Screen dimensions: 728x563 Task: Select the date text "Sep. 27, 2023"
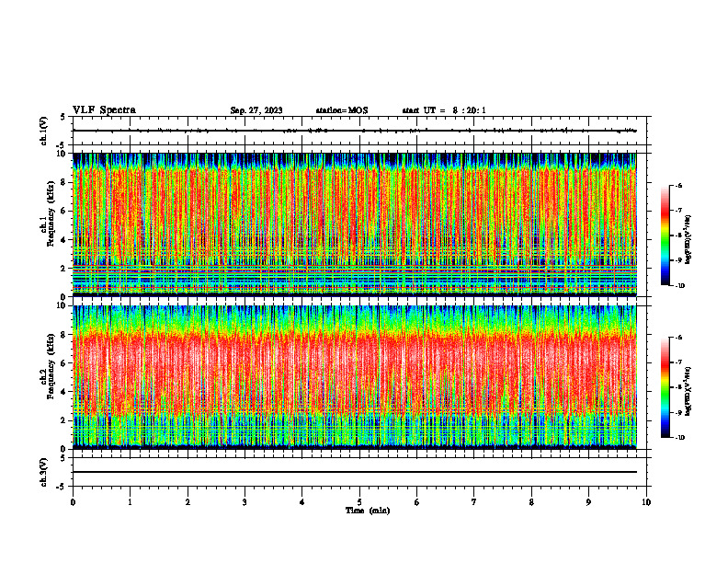point(256,110)
